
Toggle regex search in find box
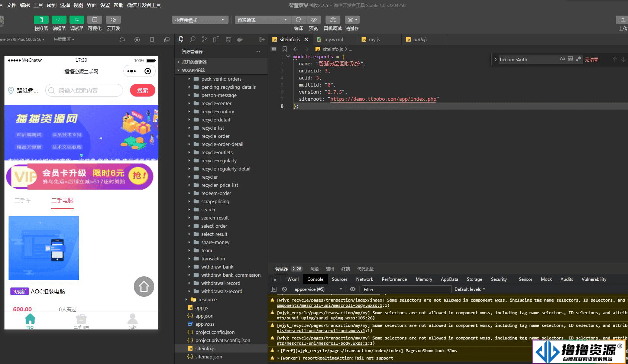[579, 59]
